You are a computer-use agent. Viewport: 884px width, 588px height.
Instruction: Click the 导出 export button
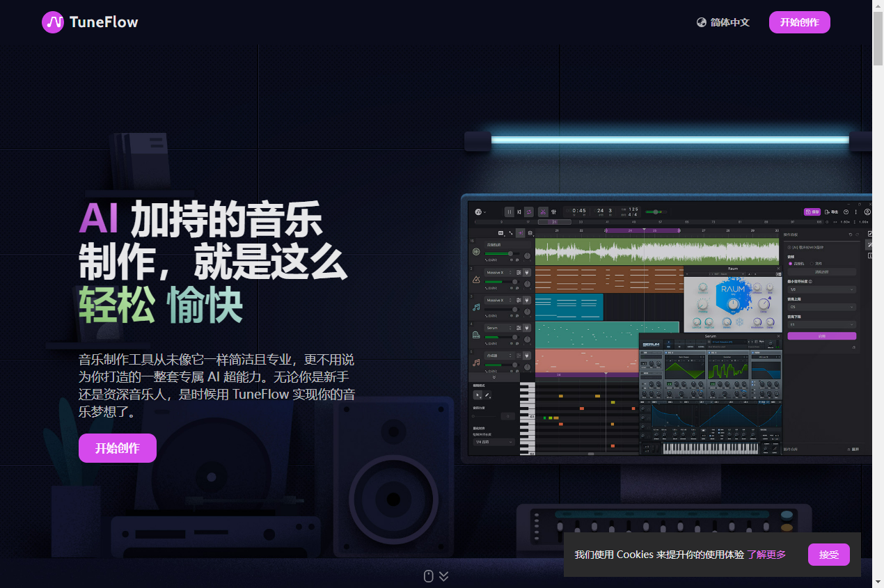tap(831, 212)
